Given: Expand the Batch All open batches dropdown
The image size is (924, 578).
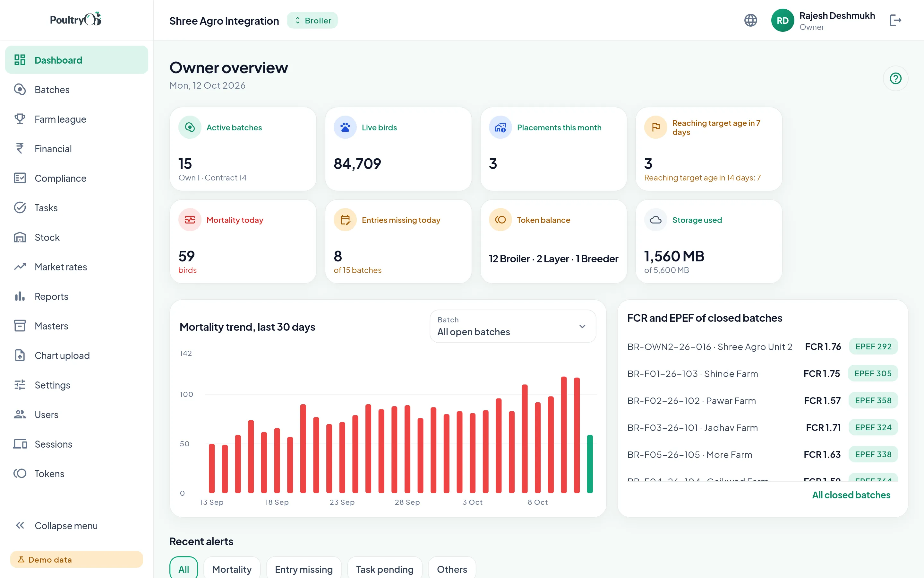Looking at the screenshot, I should (x=513, y=326).
